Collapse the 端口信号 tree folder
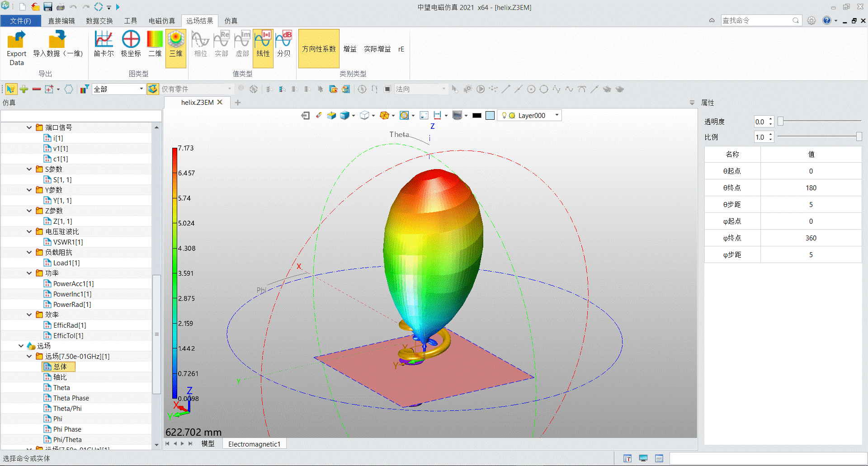This screenshot has height=466, width=868. (29, 127)
